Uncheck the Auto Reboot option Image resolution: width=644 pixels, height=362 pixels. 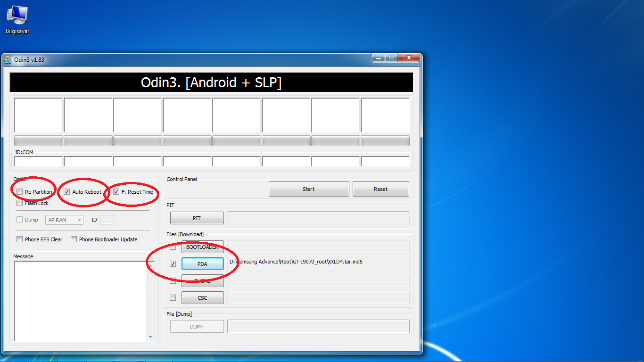coord(67,192)
